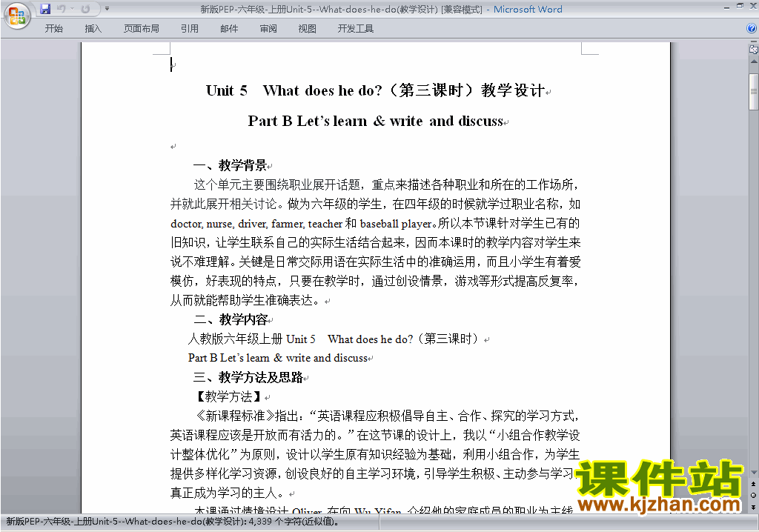Screen dimensions: 759x532
Task: Go to next page with double-down arrow
Action: click(x=754, y=507)
